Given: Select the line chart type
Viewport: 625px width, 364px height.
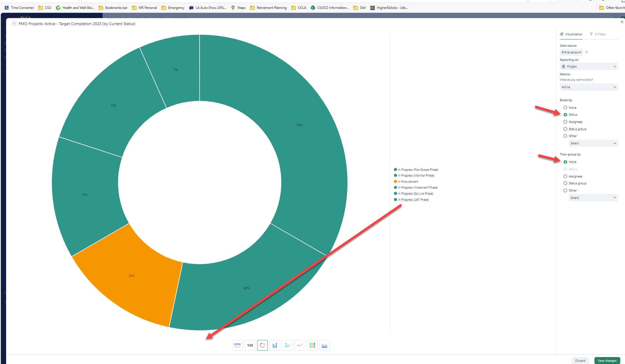Looking at the screenshot, I should tap(300, 345).
